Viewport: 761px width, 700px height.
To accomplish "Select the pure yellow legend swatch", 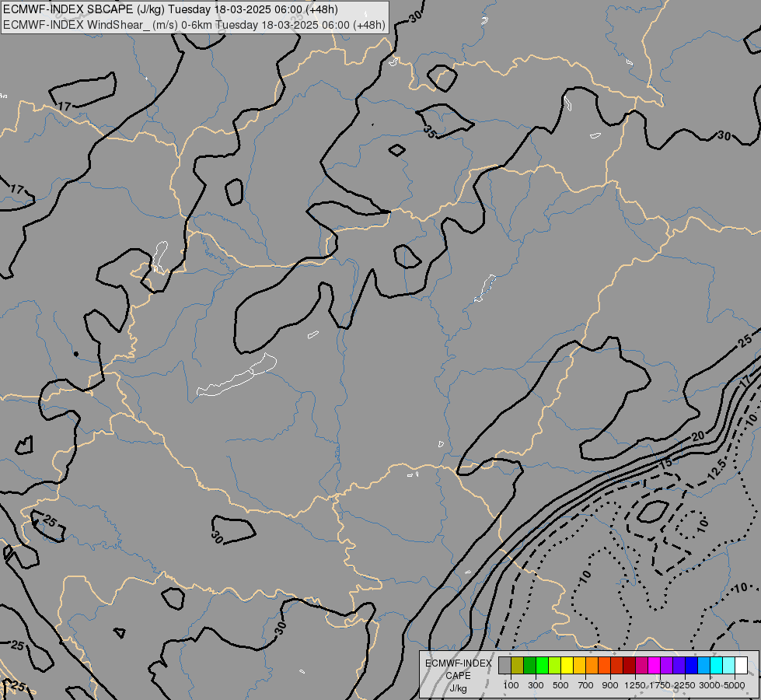I will pos(567,665).
